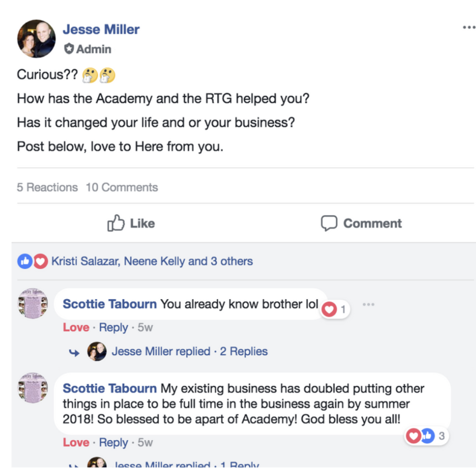
Task: Click the reply arrow icon beside Jesse Miller replied
Action: 74,352
